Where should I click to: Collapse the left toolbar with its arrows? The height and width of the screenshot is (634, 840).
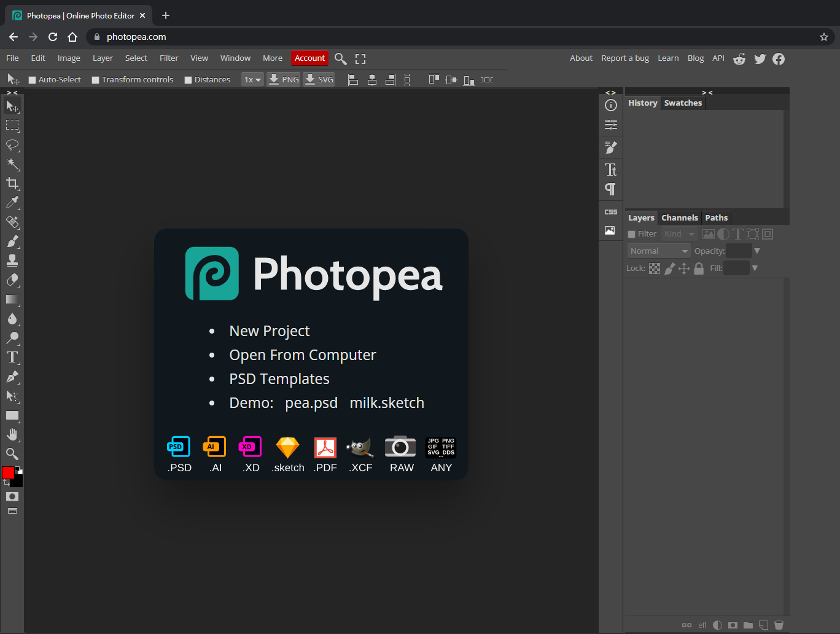12,92
